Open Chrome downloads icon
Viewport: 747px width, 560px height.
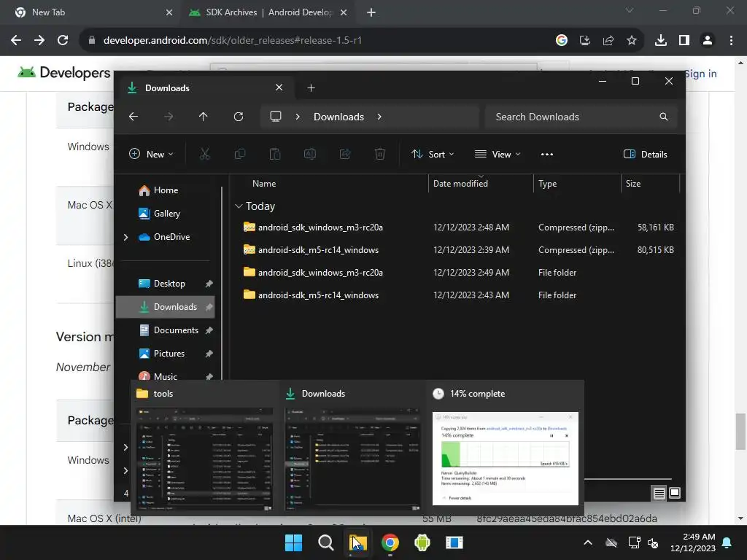tap(661, 41)
